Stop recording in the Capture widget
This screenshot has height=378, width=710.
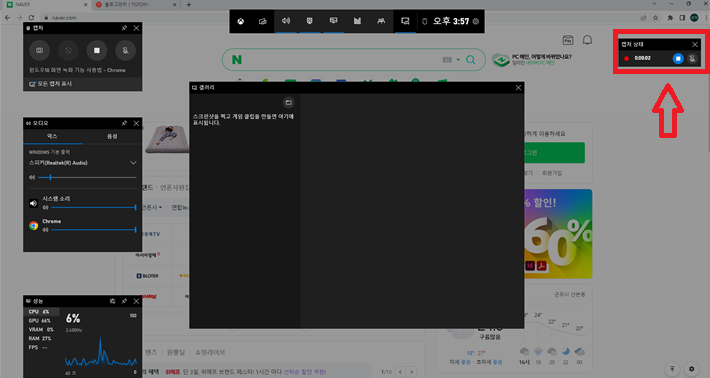click(96, 50)
